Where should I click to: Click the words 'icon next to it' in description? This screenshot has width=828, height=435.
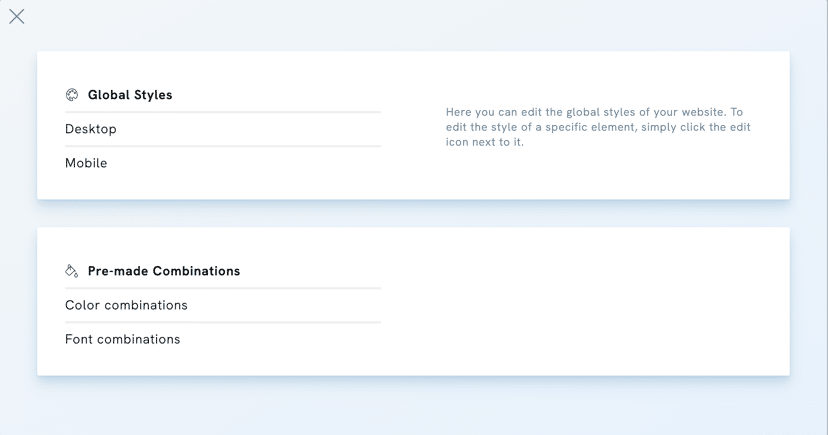[x=485, y=142]
